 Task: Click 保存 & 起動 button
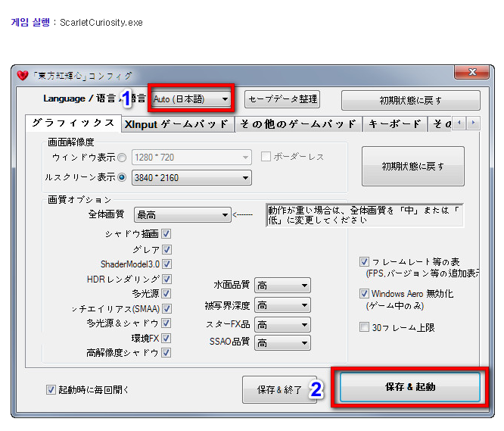[x=410, y=387]
